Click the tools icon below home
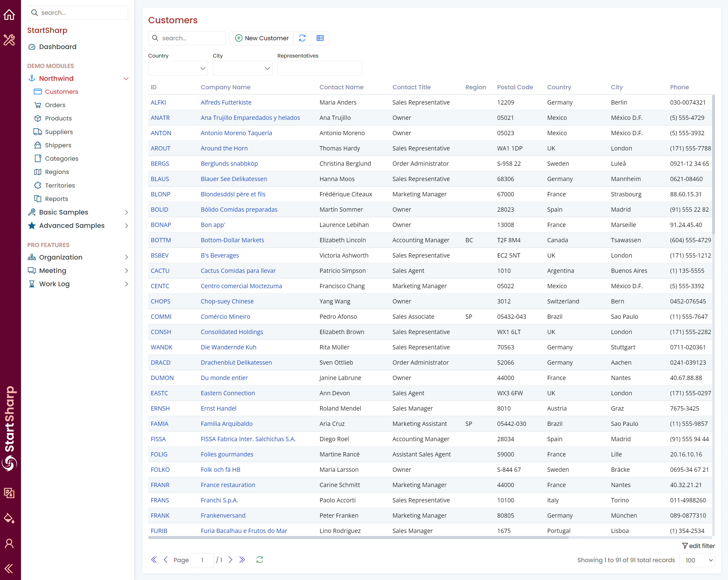This screenshot has width=728, height=580. coord(9,40)
